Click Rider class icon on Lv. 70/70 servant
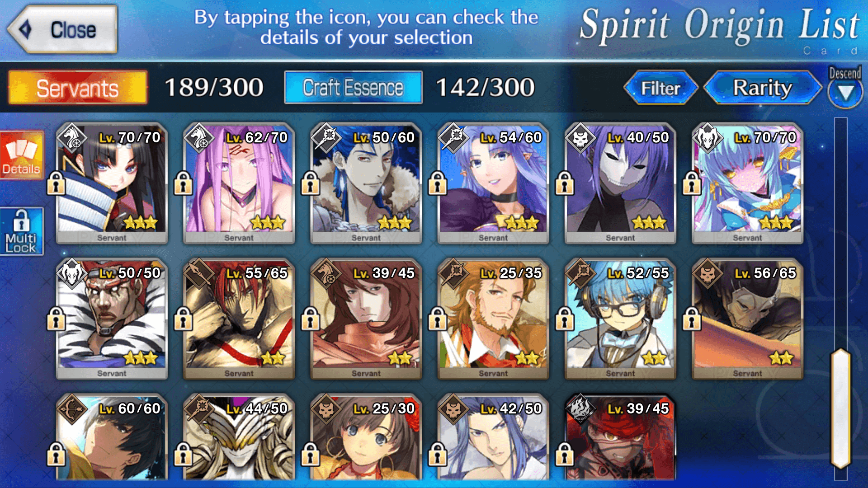Viewport: 868px width, 488px height. tap(71, 137)
